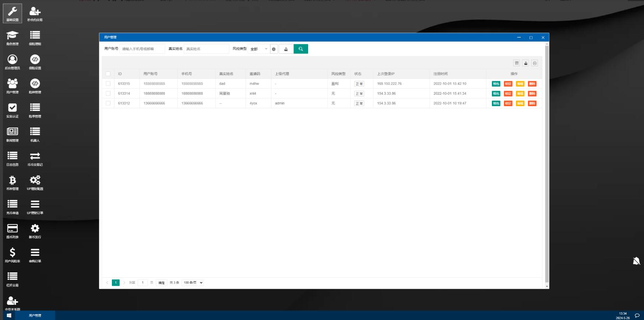Screen dimensions: 644x320
Task: Tick the checkbox for user 613314
Action: coord(108,94)
